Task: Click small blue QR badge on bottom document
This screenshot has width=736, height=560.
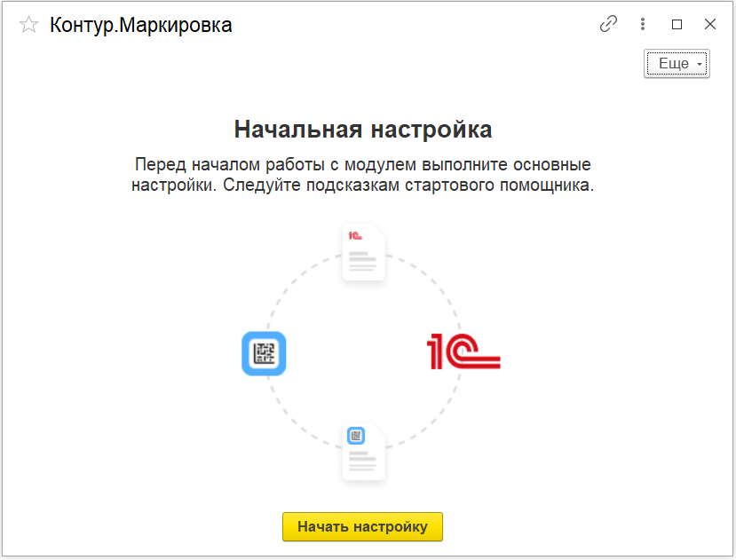Action: pyautogui.click(x=355, y=436)
